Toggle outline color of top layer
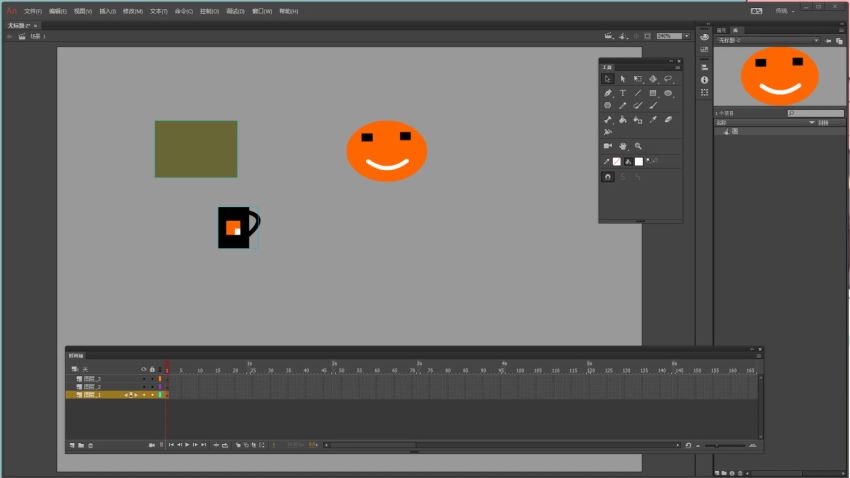The width and height of the screenshot is (850, 478). (x=160, y=379)
